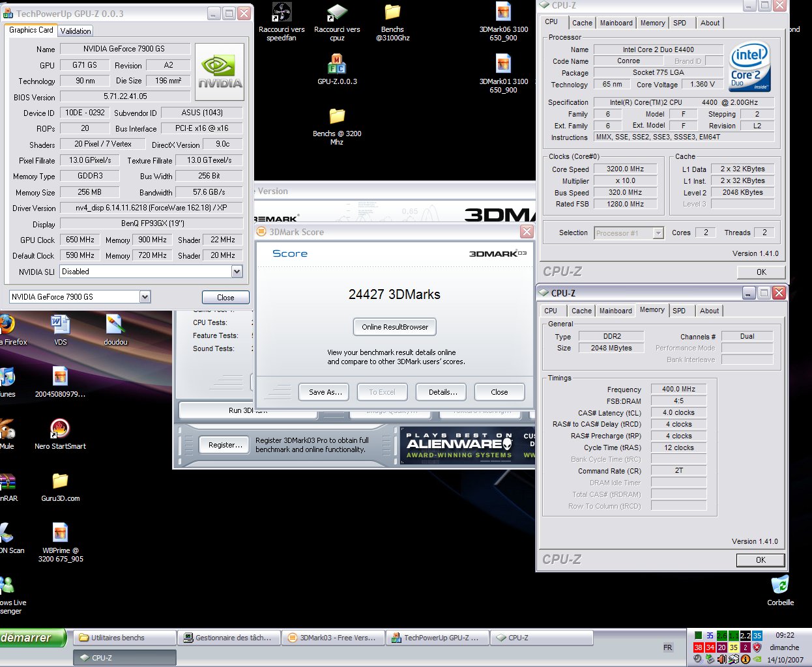Image resolution: width=812 pixels, height=667 pixels.
Task: Open About tab in upper CPU-Z window
Action: [x=710, y=23]
